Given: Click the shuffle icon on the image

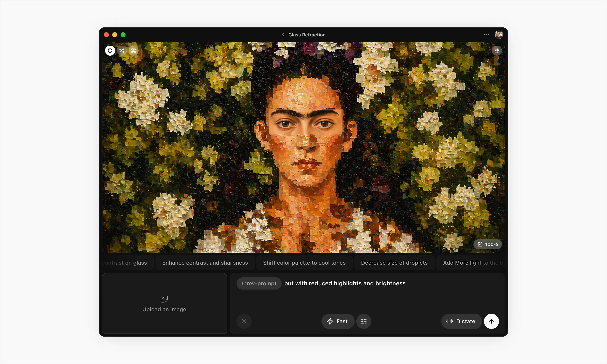Looking at the screenshot, I should [x=122, y=51].
